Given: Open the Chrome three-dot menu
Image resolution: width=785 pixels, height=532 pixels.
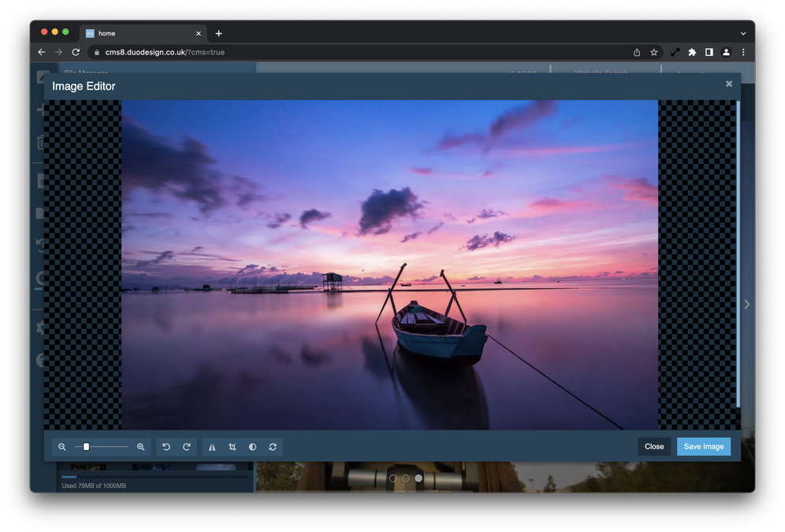Looking at the screenshot, I should pyautogui.click(x=742, y=52).
